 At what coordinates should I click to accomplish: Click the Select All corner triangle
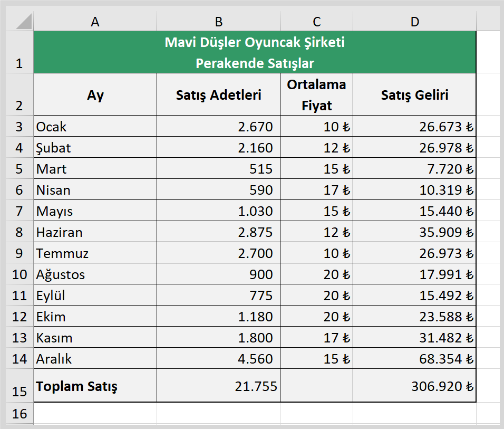click(24, 21)
